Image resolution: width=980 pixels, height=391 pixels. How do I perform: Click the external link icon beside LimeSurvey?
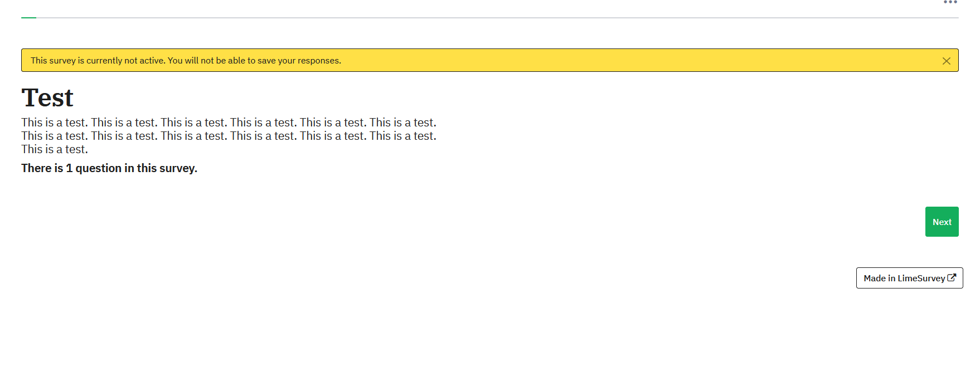pos(952,277)
